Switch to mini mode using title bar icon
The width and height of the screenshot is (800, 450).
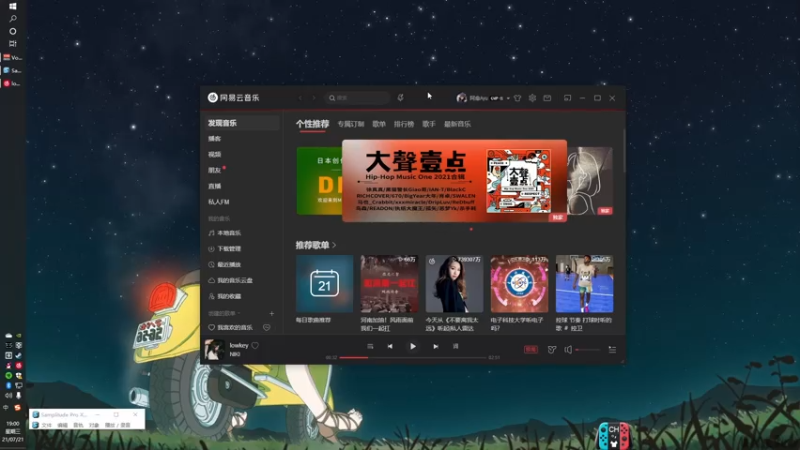tap(567, 98)
